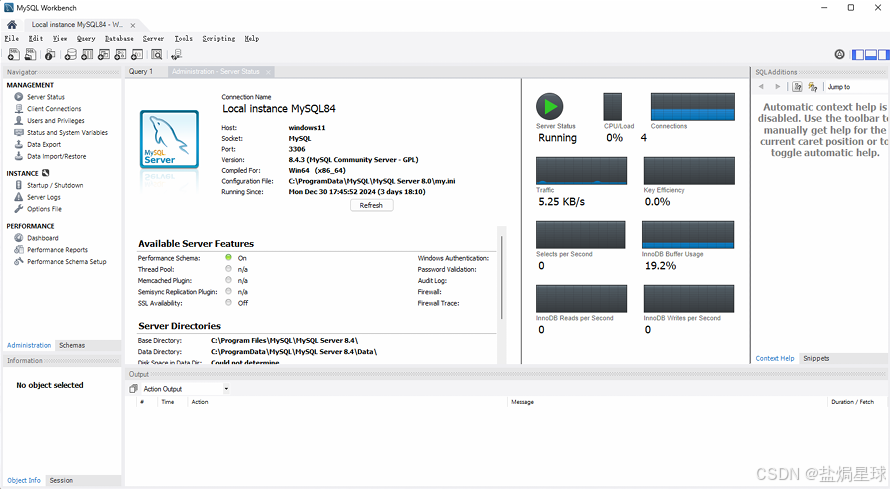Click the Traffic graph
Screen dimensions: 890x489
tap(581, 171)
